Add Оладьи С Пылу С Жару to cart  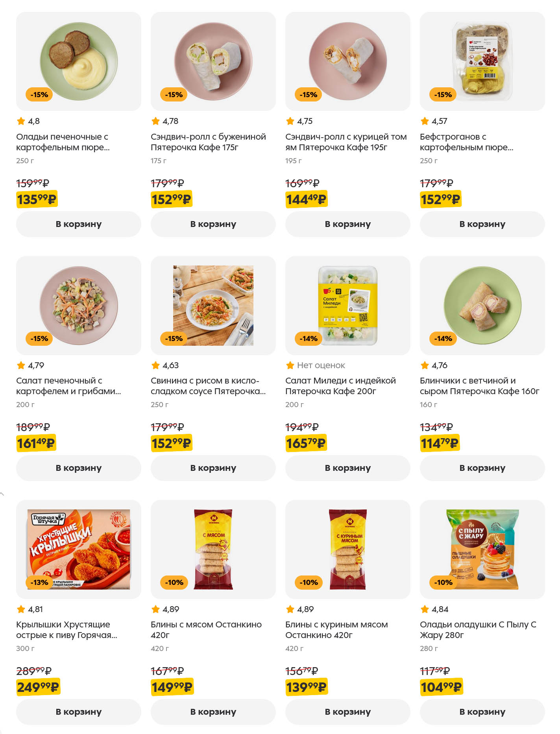(x=482, y=712)
